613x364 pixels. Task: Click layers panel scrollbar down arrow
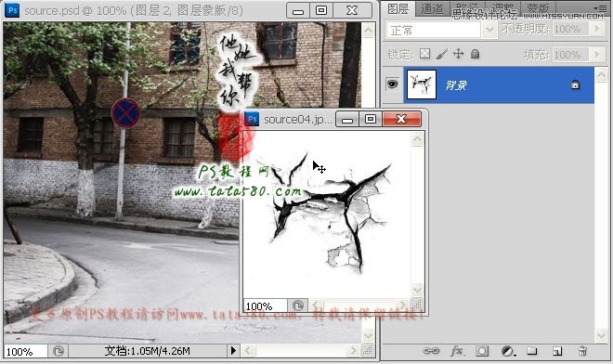(x=601, y=335)
